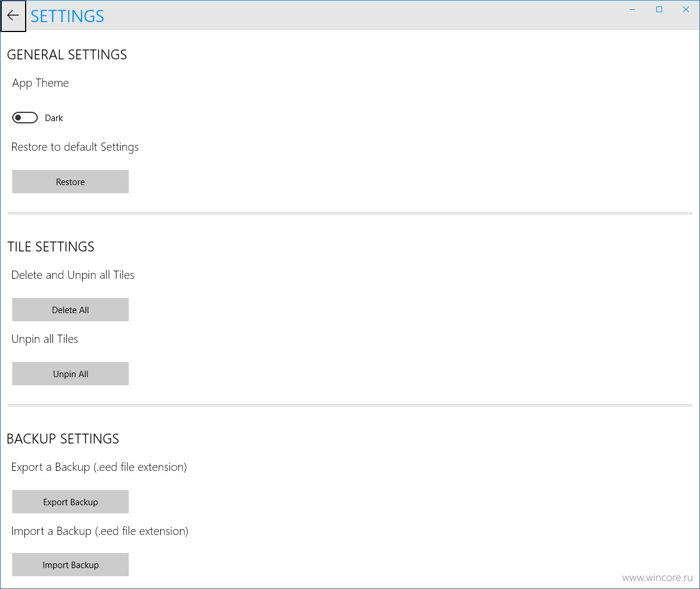Click Import Backup button
Screen dimensions: 700x589
(x=70, y=565)
